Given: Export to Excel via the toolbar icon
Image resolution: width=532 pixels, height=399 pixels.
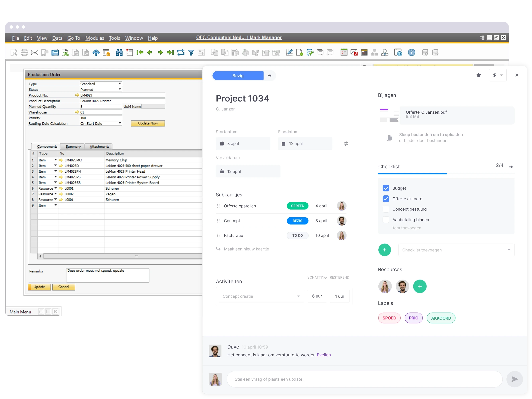Looking at the screenshot, I should (x=65, y=52).
